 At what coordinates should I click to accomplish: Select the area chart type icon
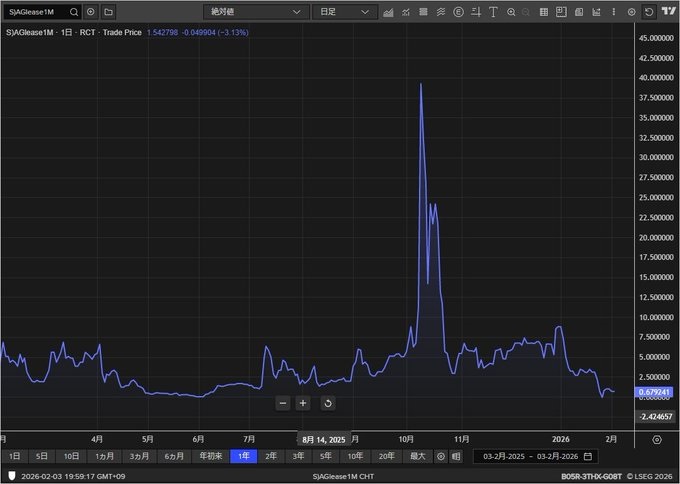pos(388,12)
